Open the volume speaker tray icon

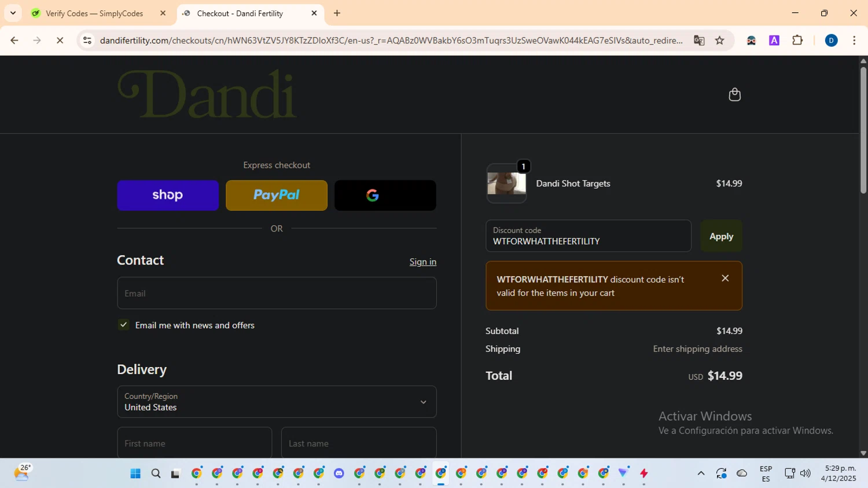pyautogui.click(x=805, y=474)
